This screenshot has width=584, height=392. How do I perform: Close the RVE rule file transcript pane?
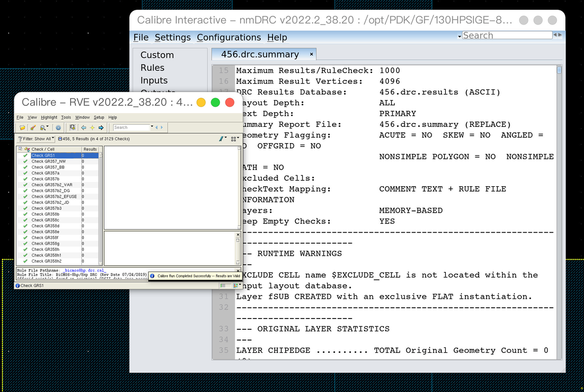tap(238, 270)
